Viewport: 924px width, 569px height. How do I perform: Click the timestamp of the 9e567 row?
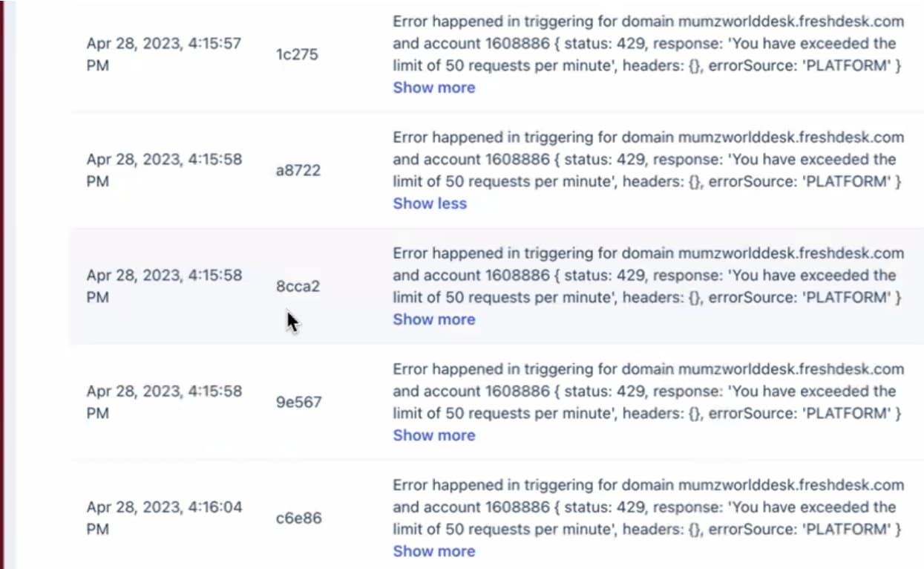(x=164, y=402)
